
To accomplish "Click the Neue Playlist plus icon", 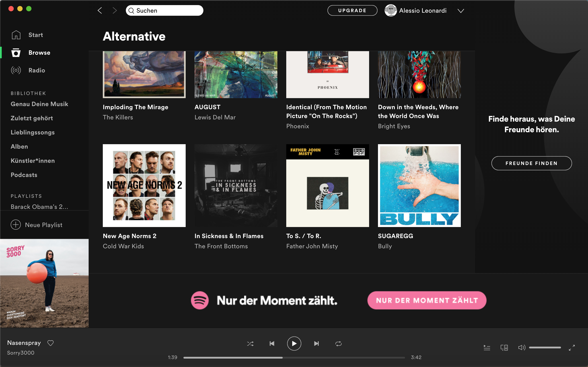I will click(x=16, y=225).
